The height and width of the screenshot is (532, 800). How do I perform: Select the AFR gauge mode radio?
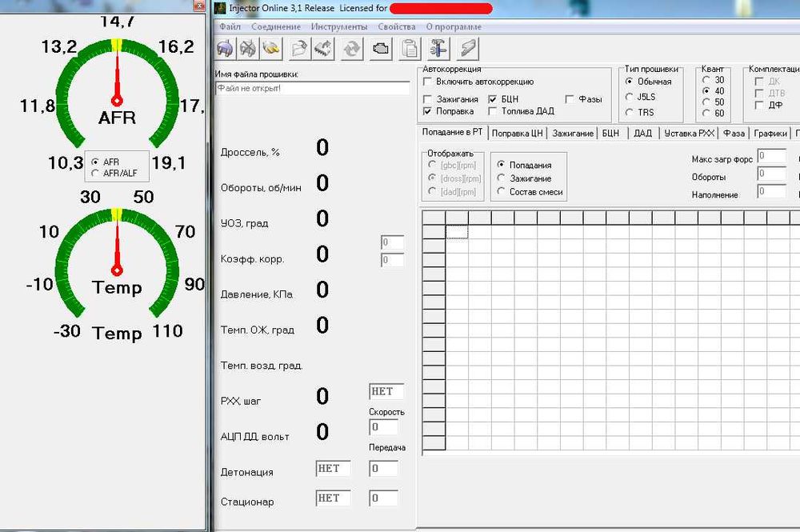click(x=95, y=162)
